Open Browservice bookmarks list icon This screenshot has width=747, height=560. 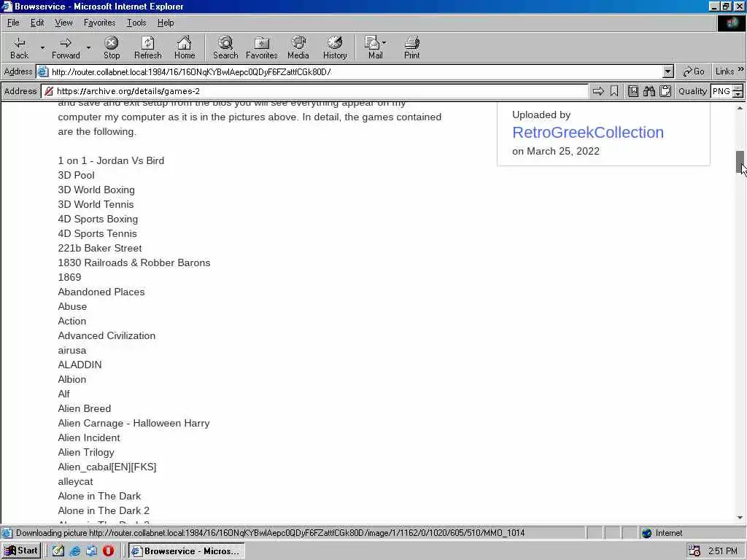[633, 91]
